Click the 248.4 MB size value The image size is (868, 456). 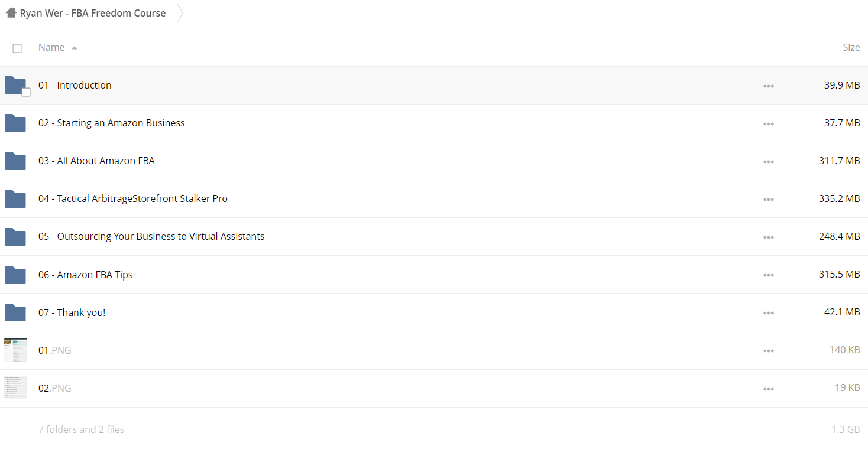pos(840,236)
